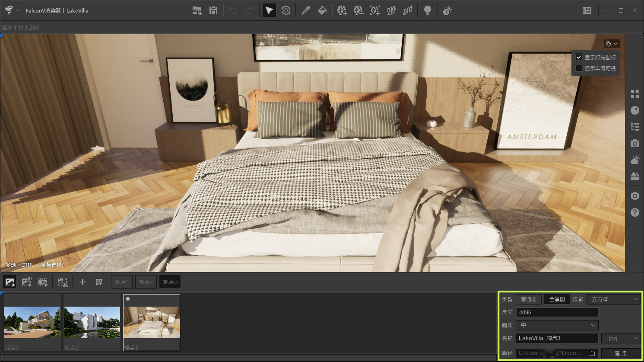Open the sun time animation tool

447,10
